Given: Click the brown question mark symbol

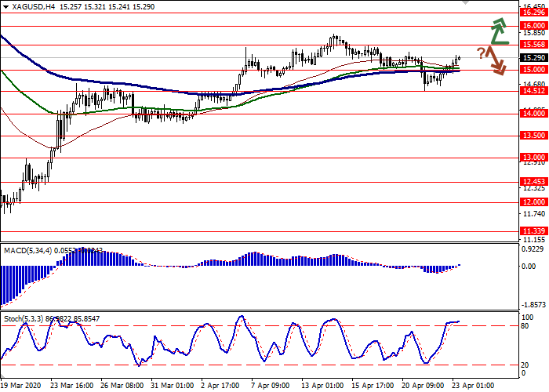Looking at the screenshot, I should pyautogui.click(x=479, y=52).
